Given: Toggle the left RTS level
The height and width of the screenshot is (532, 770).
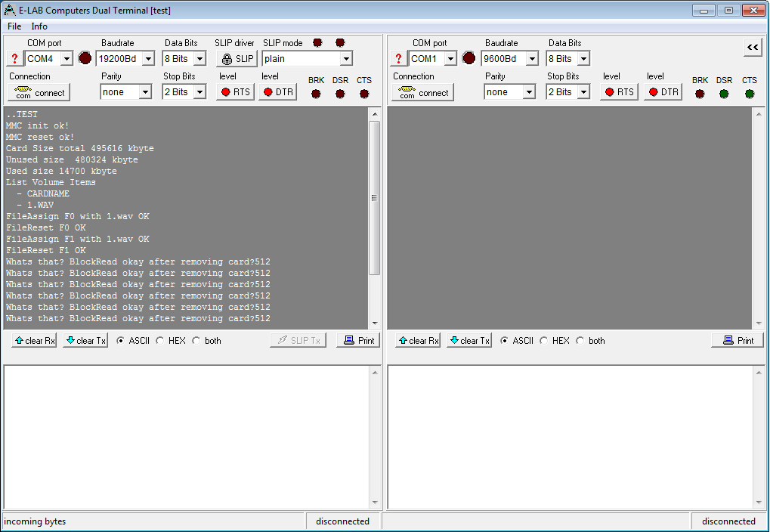Looking at the screenshot, I should [236, 92].
